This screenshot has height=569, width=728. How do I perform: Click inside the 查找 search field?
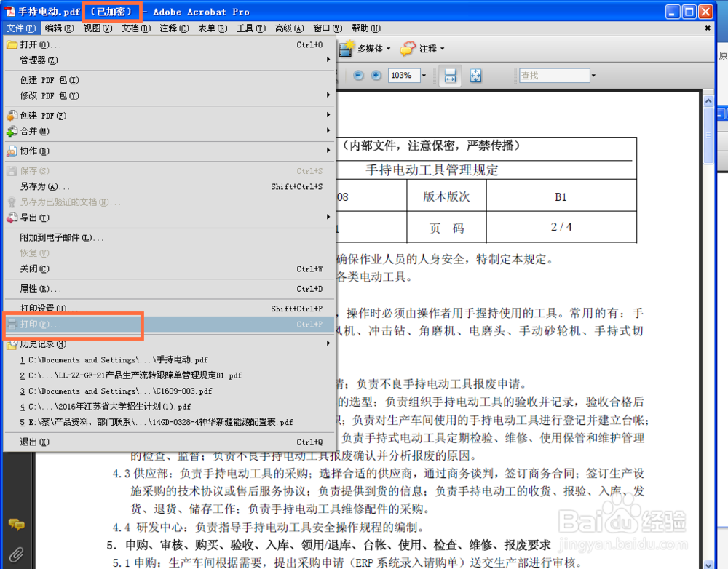pos(553,75)
